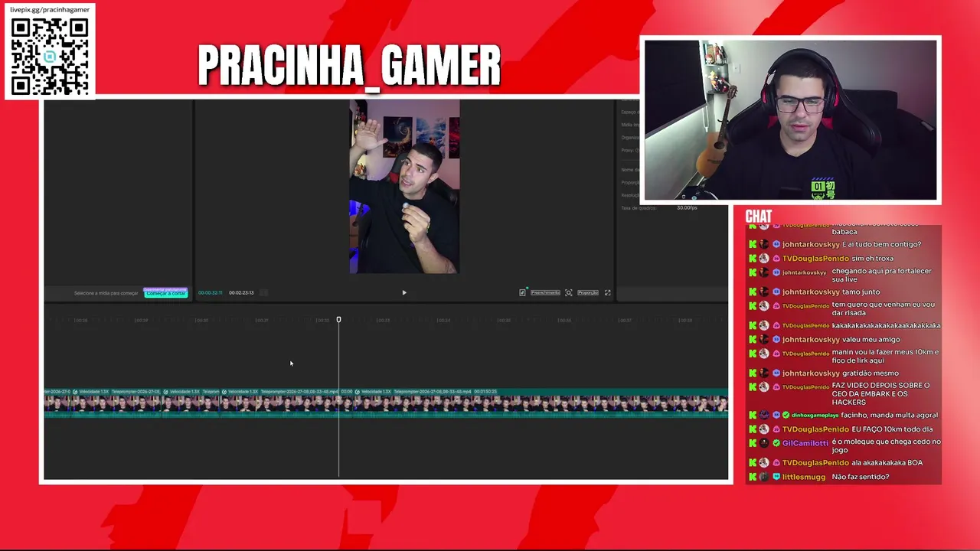980x551 pixels.
Task: Click chat message 'E ai tudo bem contigo?'
Action: click(x=881, y=244)
